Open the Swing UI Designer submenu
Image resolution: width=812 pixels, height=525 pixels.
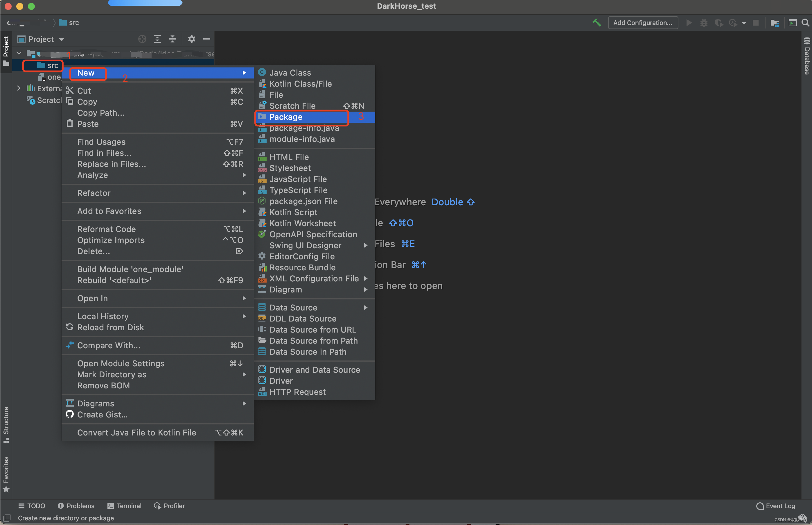coord(305,245)
